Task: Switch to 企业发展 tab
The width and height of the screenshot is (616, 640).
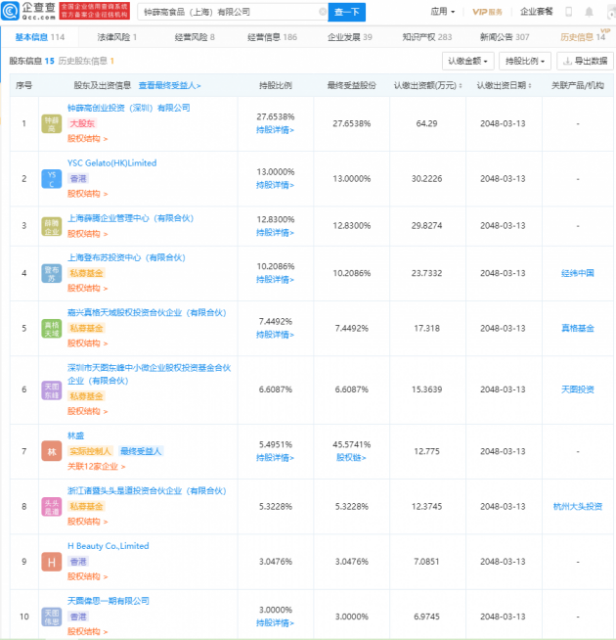Action: [x=350, y=37]
